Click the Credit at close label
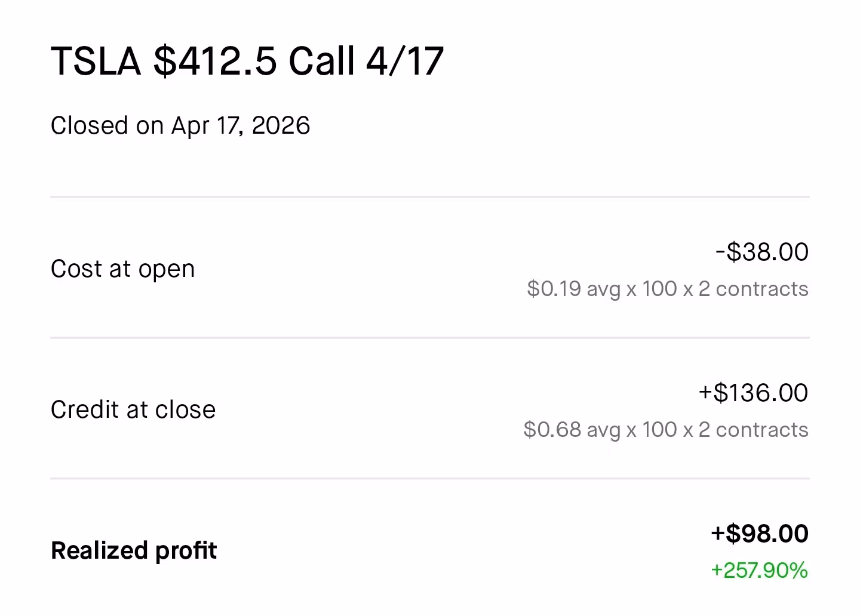860x616 pixels. click(x=133, y=409)
